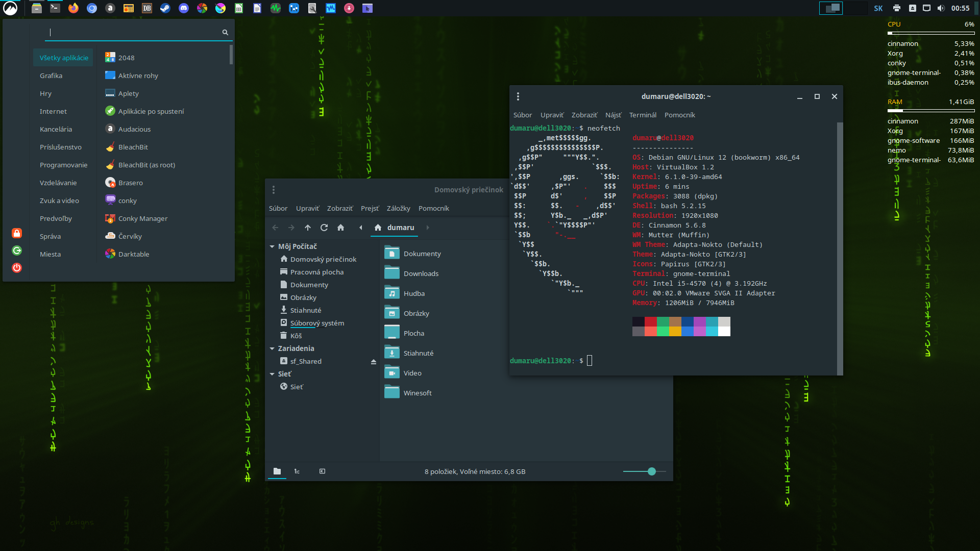
Task: Select the Internet category
Action: [x=53, y=111]
